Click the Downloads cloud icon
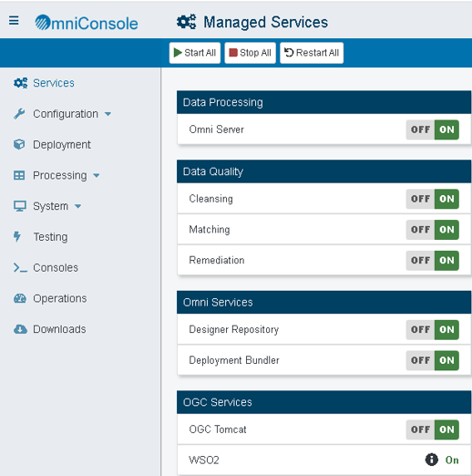This screenshot has width=472, height=476. (20, 329)
